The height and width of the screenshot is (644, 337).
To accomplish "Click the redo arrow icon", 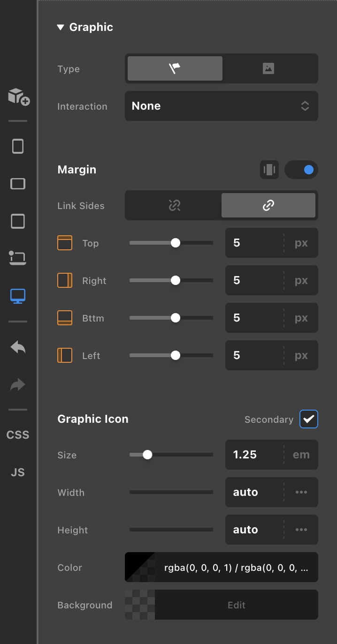I will pyautogui.click(x=18, y=385).
